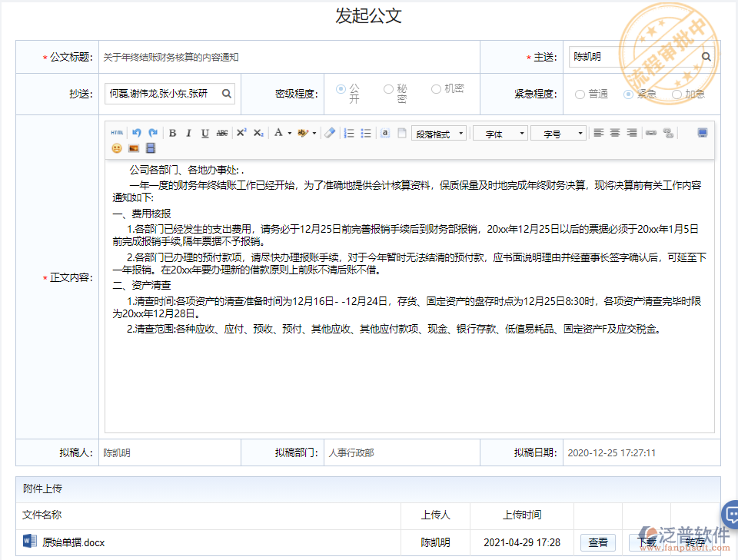This screenshot has width=738, height=560.
Task: Select 普通 urgency option
Action: click(x=579, y=94)
